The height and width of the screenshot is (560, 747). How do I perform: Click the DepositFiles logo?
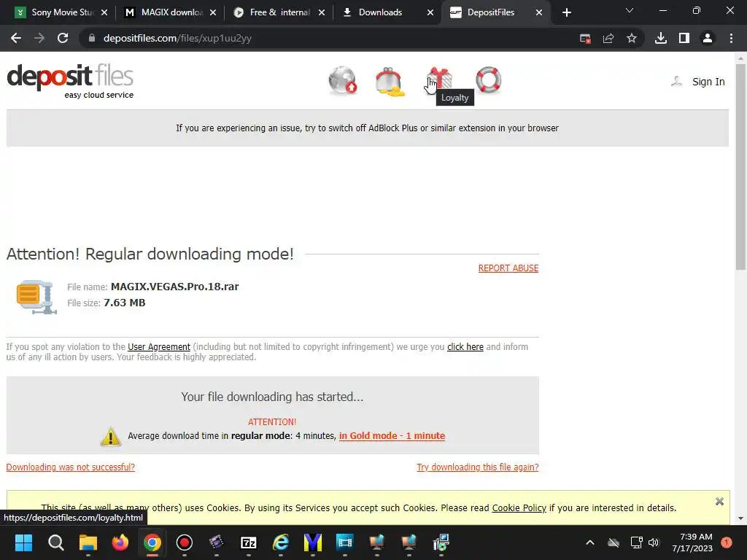[x=70, y=82]
